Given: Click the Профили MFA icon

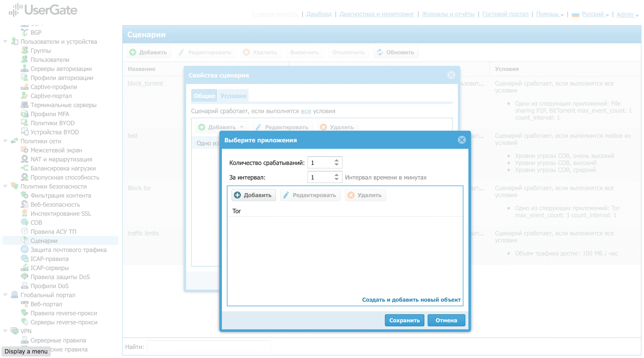Looking at the screenshot, I should (24, 114).
